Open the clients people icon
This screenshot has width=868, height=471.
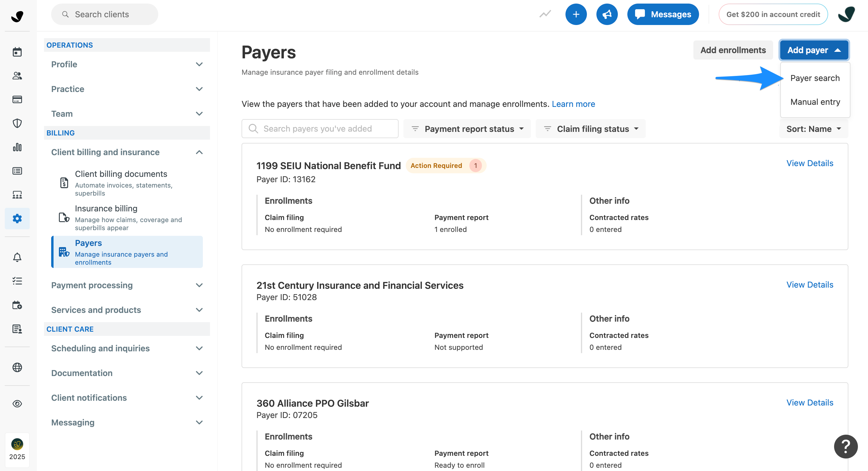[x=17, y=76]
